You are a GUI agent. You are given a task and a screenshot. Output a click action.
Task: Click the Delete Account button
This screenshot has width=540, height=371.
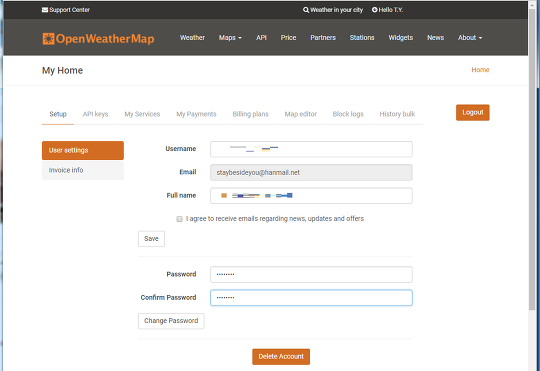[281, 357]
